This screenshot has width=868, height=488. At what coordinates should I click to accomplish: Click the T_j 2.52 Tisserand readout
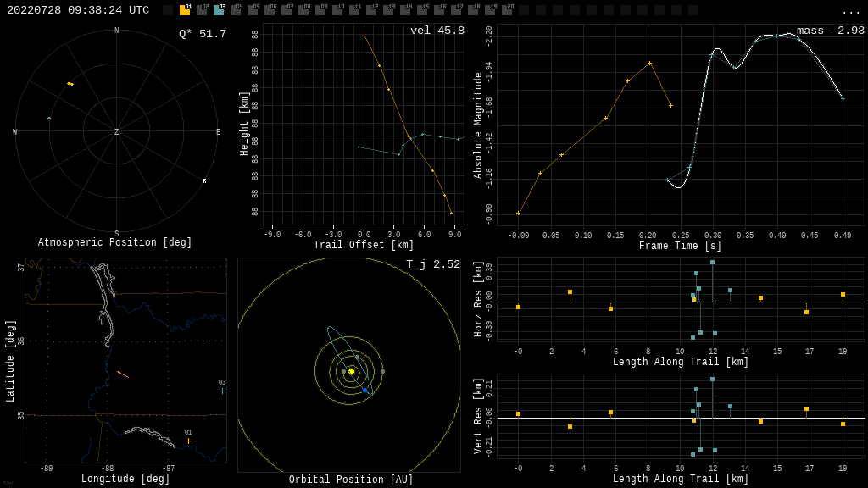pos(432,265)
